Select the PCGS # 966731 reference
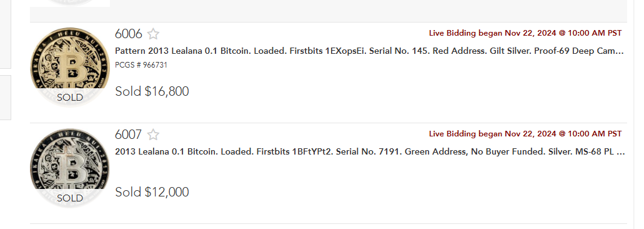Image resolution: width=644 pixels, height=229 pixels. 141,65
